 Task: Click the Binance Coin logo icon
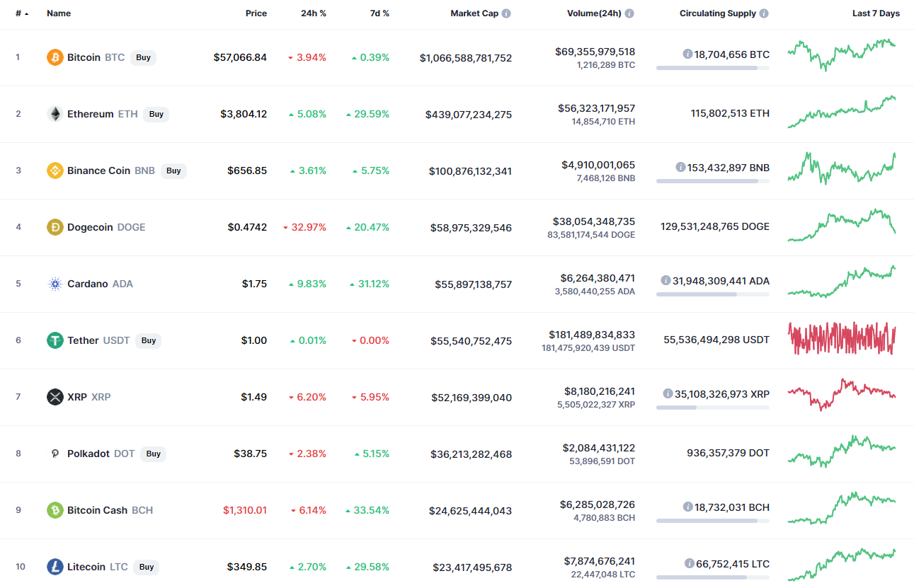tap(55, 171)
